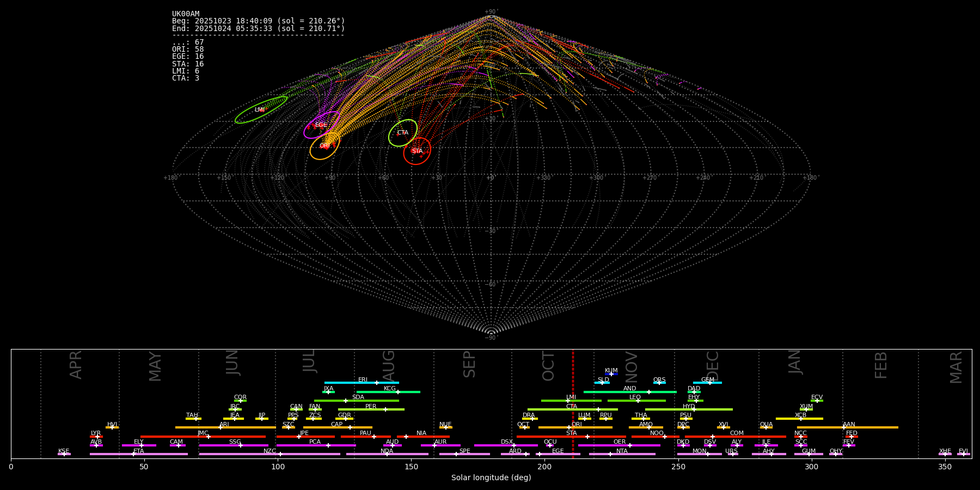Click the LMI radiant ellipse on the sky map
Viewport: 980px width, 490px height.
click(261, 110)
